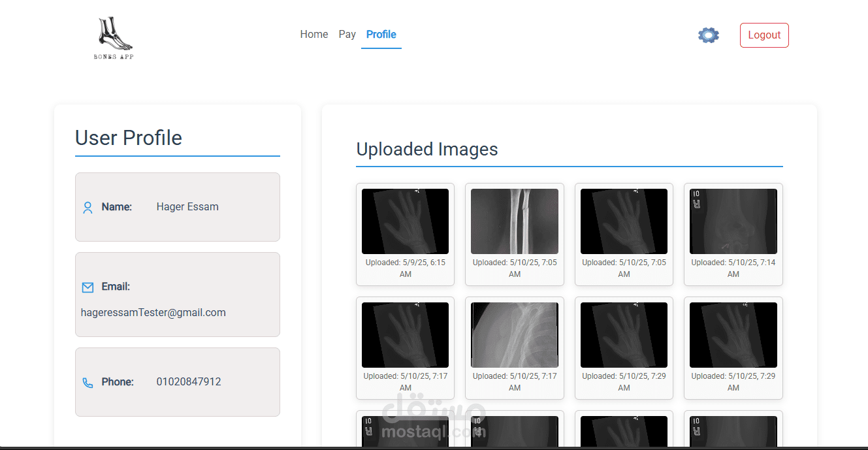Select email 'hageressamTester@gmail.com'
This screenshot has width=868, height=450.
(x=153, y=313)
